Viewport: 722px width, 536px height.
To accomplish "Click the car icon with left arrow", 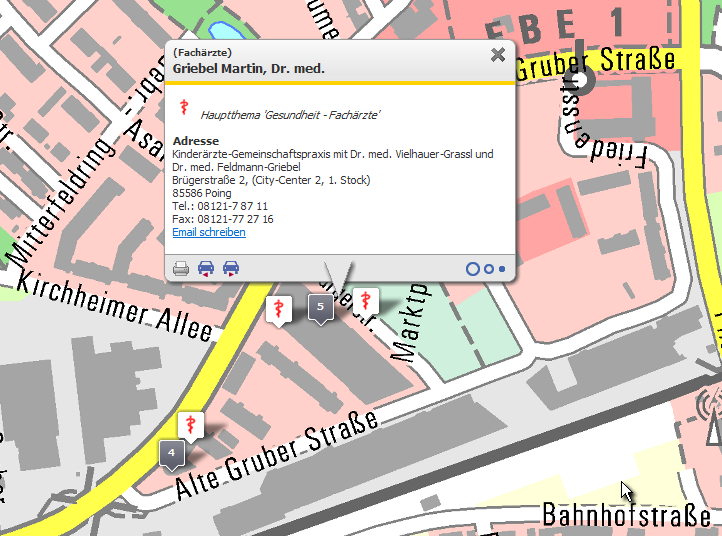I will click(x=206, y=268).
